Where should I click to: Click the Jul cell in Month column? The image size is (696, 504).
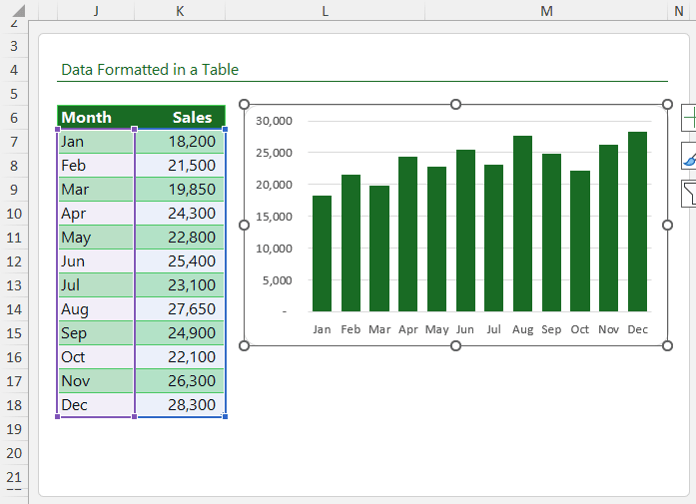tap(96, 285)
